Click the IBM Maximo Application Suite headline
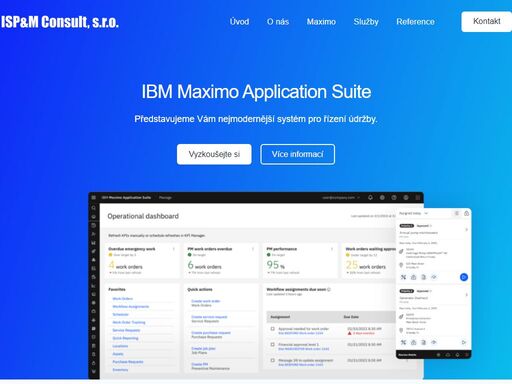 tap(256, 91)
